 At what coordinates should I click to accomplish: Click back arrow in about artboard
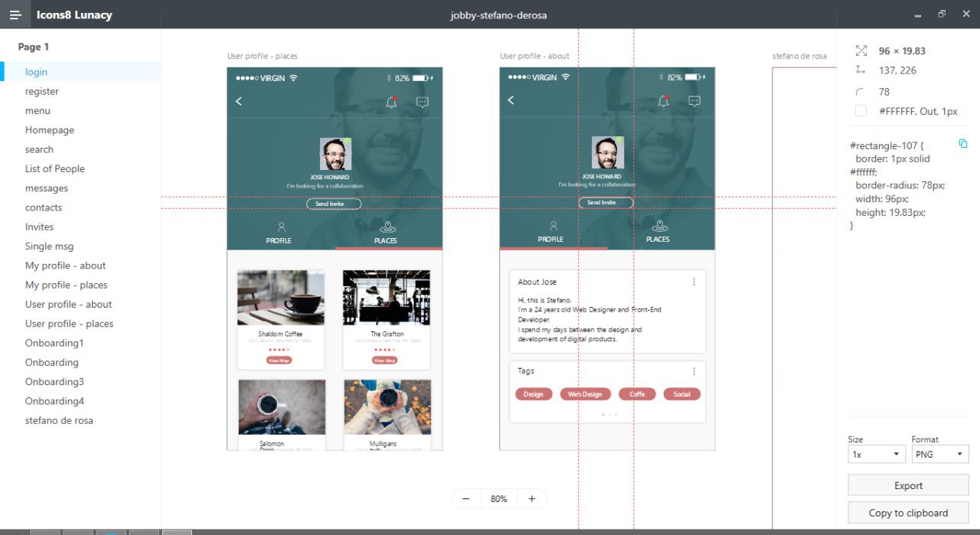511,100
